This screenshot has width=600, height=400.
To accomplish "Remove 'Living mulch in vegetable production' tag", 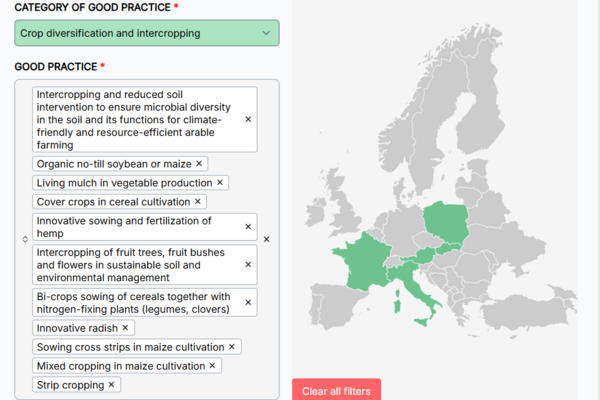I will click(221, 182).
